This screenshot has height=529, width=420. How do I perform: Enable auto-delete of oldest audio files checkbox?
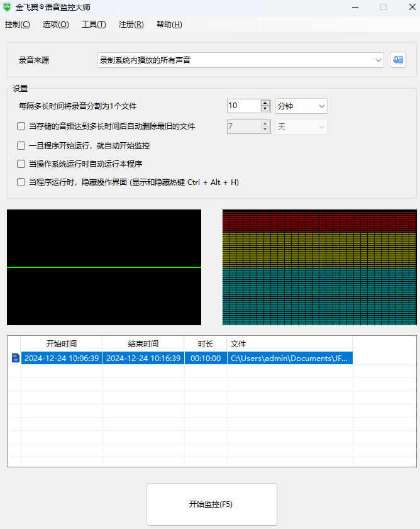coord(21,126)
